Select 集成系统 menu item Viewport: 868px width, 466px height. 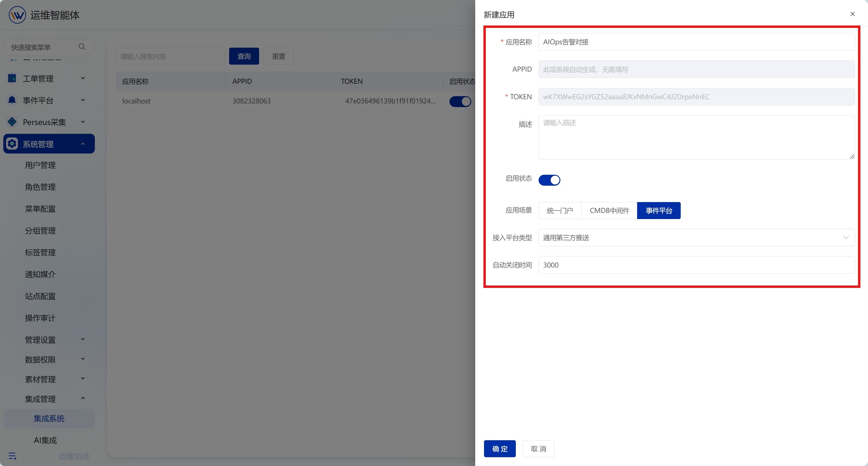[49, 418]
